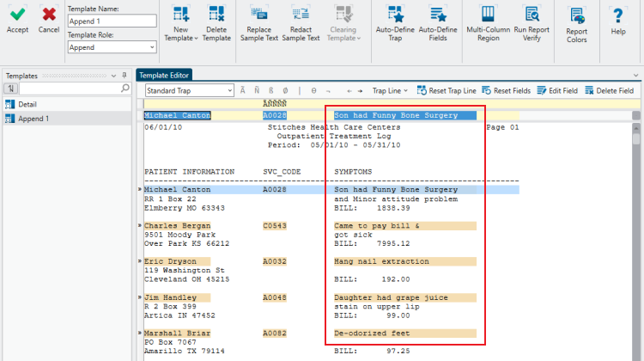Open the Report Colors settings
Viewport: 644px width, 361px height.
pos(577,17)
